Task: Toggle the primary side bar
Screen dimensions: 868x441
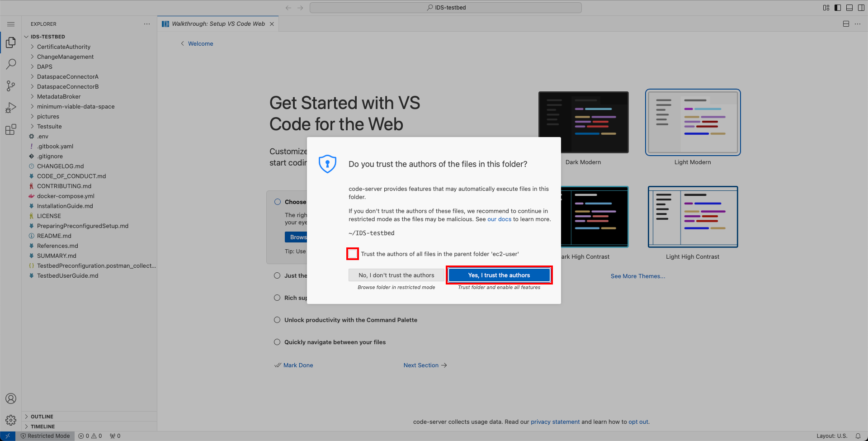Action: 838,8
